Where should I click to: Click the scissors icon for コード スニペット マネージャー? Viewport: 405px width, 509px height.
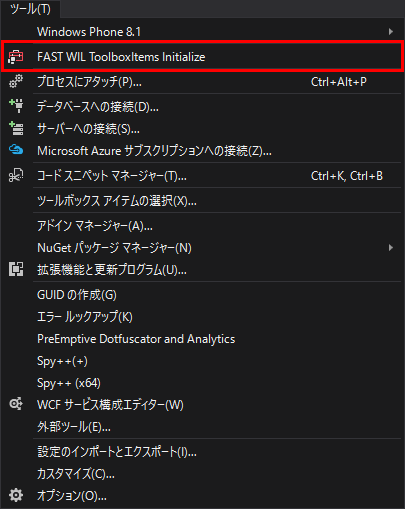coord(16,175)
